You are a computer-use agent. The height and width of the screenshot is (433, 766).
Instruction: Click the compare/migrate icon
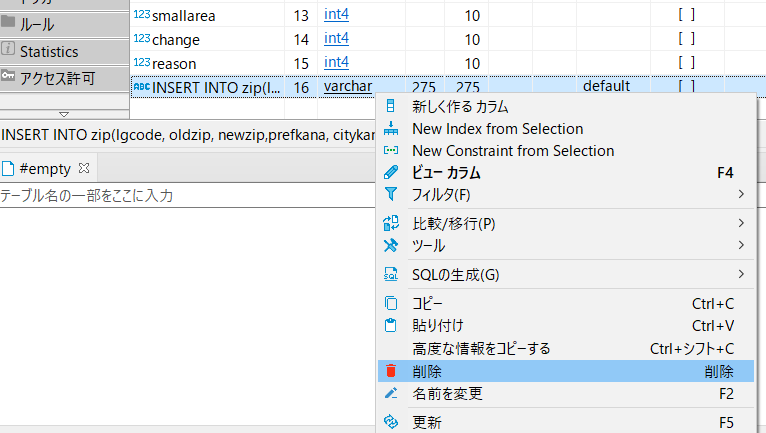390,223
